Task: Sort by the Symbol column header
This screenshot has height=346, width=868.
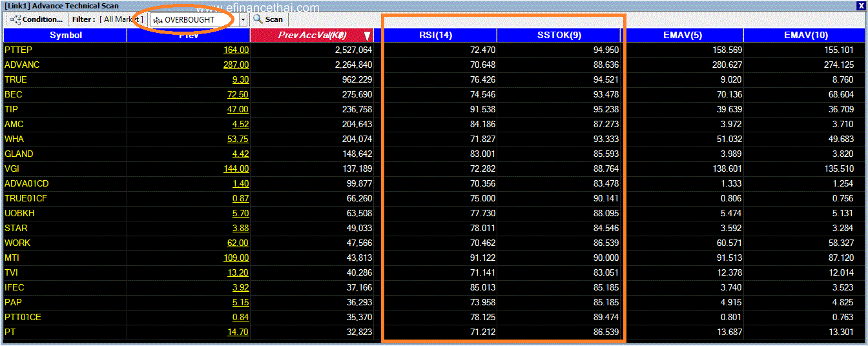Action: (65, 35)
